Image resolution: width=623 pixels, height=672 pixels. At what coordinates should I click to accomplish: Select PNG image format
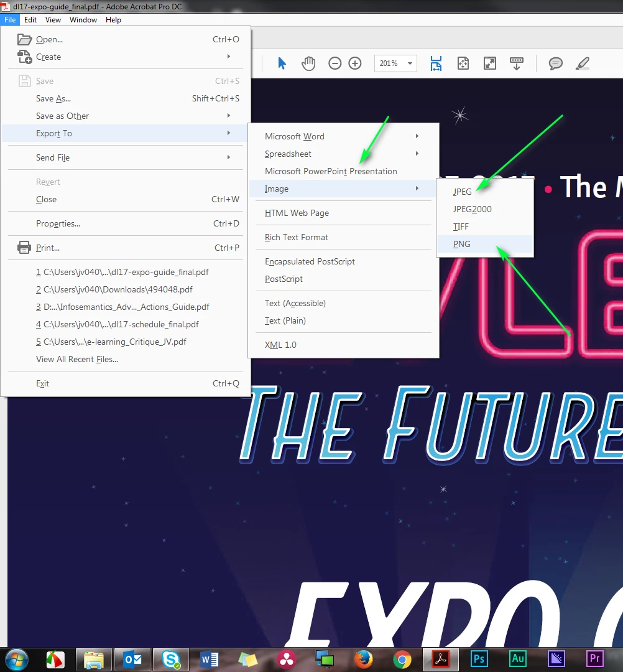485,244
